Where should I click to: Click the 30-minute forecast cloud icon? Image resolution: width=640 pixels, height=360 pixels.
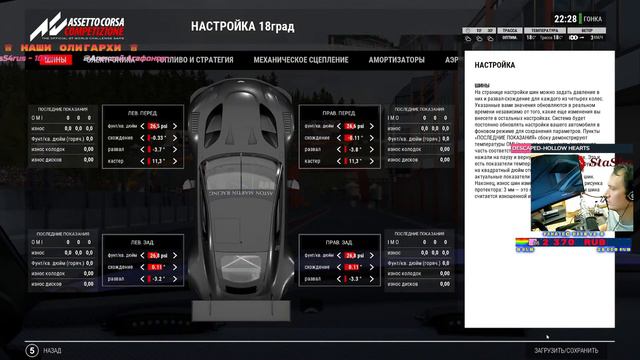490,38
